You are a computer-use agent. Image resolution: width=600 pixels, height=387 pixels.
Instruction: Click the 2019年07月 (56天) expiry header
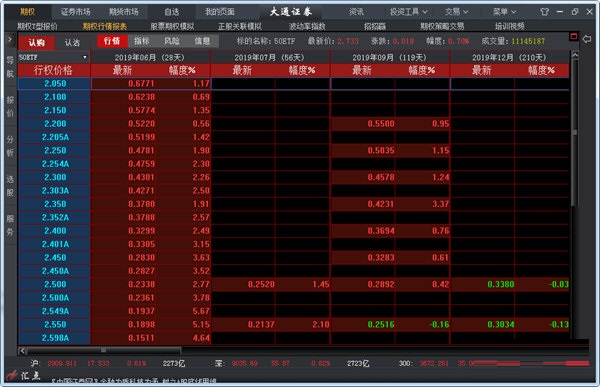(x=270, y=57)
